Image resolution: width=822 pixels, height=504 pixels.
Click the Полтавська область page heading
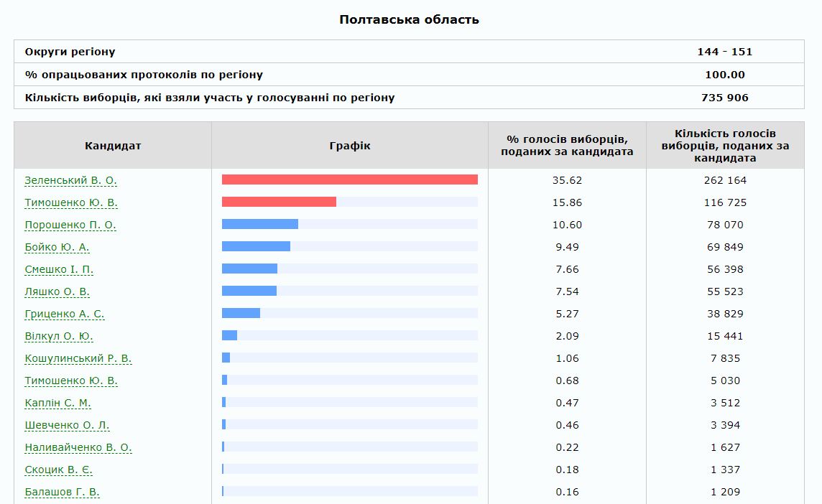tap(409, 19)
